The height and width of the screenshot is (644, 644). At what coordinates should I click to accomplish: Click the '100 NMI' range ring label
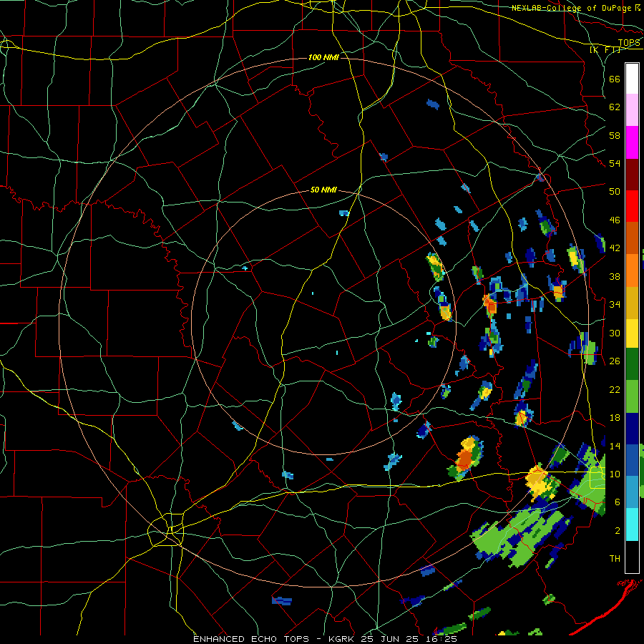(x=323, y=57)
